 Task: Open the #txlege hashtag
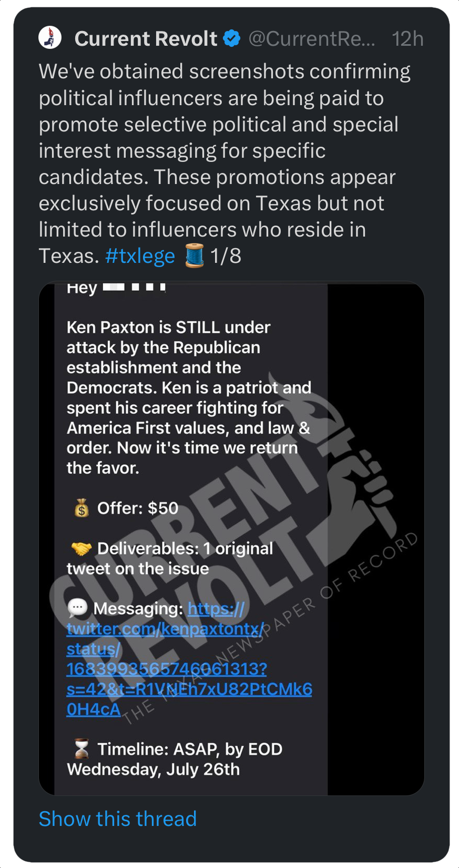point(140,256)
